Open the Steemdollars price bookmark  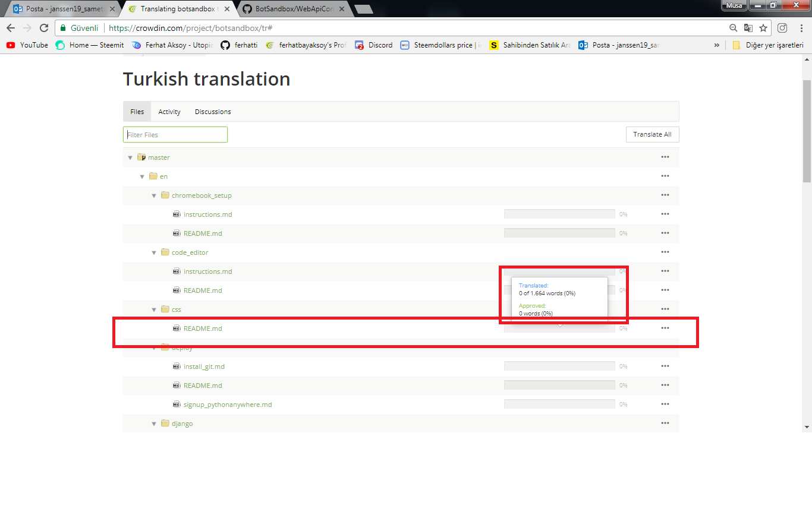441,45
